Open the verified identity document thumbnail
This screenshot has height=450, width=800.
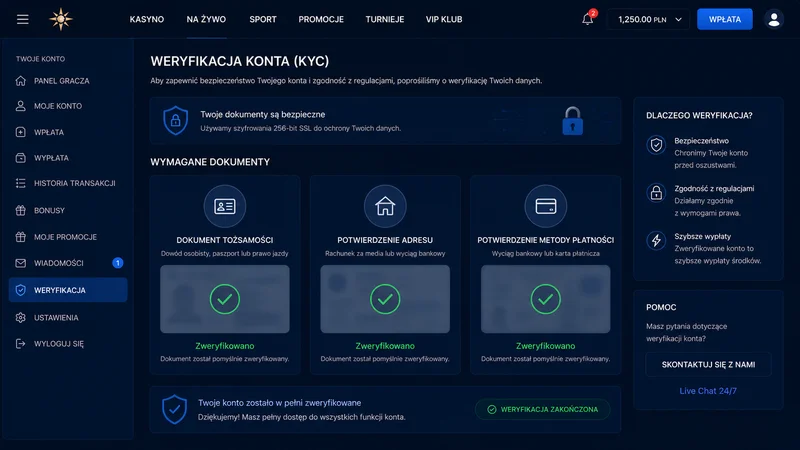click(224, 299)
